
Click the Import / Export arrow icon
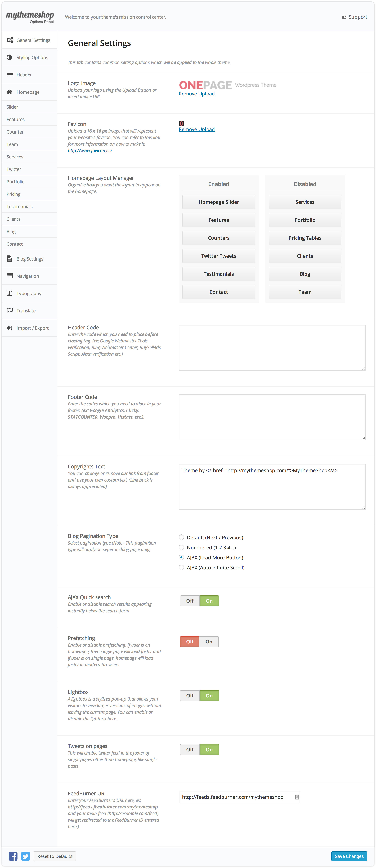[10, 328]
